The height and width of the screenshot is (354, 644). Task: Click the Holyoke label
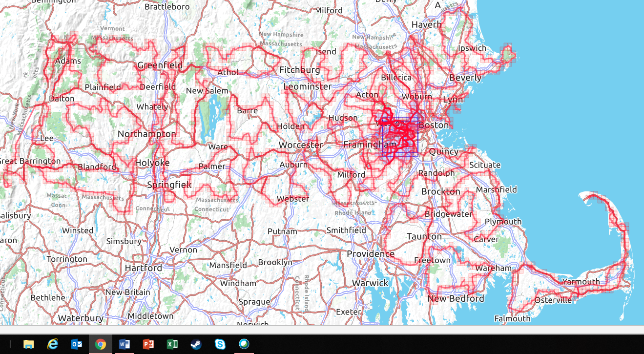point(152,163)
